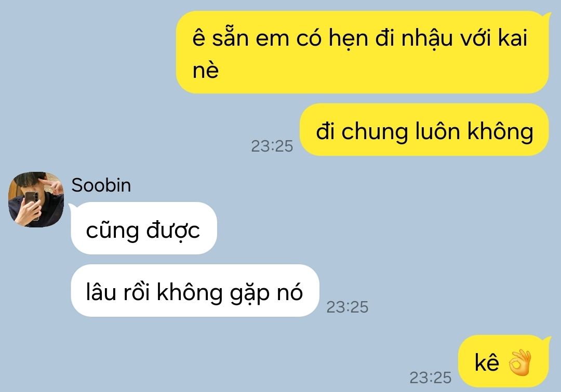The image size is (561, 392).
Task: Click the word "ê" starting first message
Action: tap(198, 37)
